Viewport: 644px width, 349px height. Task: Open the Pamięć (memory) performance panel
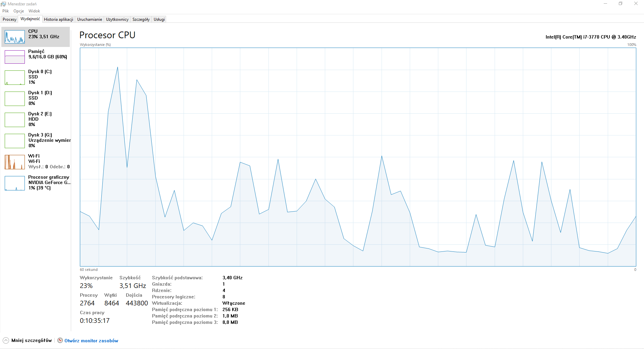35,56
